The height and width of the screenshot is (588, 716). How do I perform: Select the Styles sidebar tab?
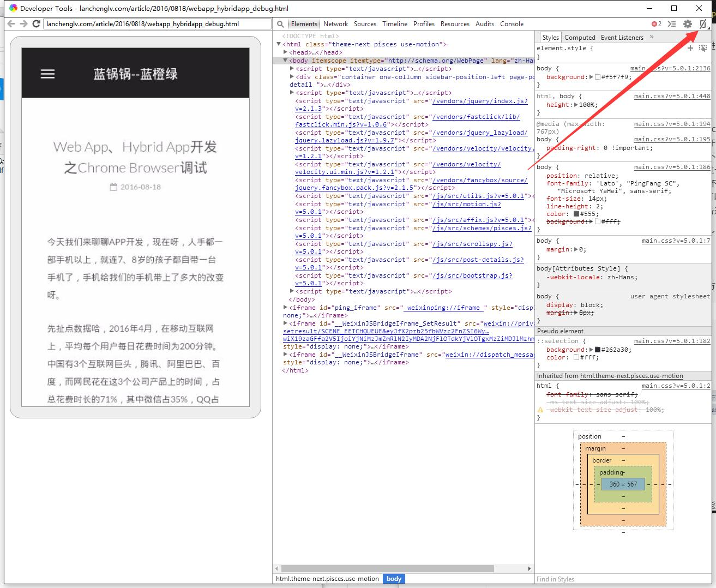[550, 38]
